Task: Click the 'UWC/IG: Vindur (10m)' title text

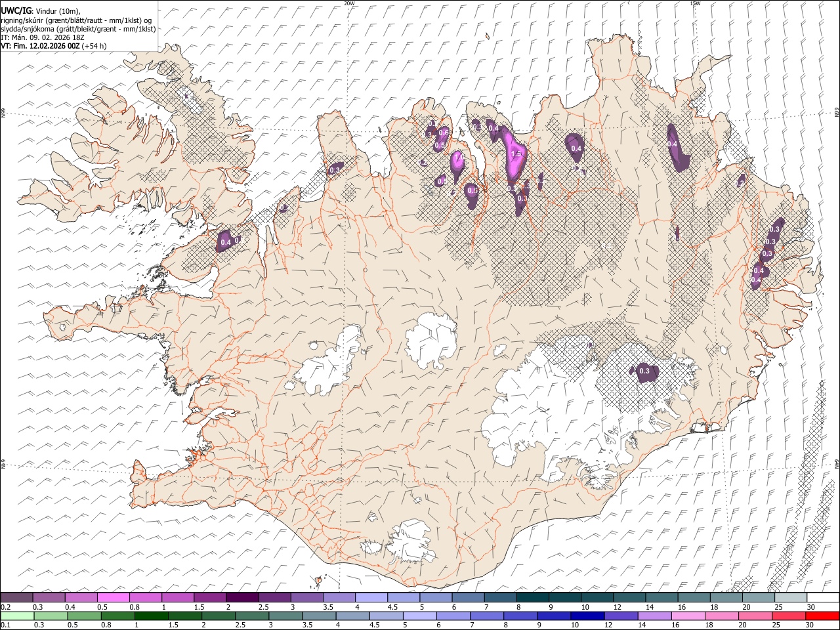Action: (40, 10)
